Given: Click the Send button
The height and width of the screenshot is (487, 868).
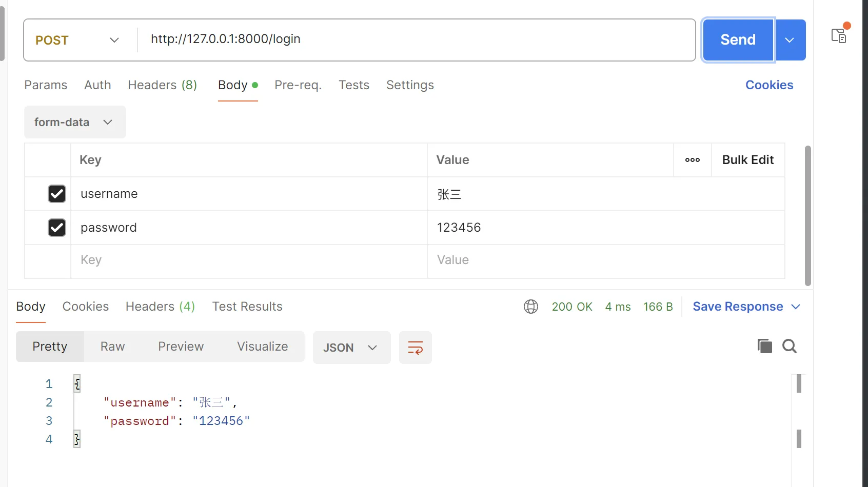Looking at the screenshot, I should [738, 40].
